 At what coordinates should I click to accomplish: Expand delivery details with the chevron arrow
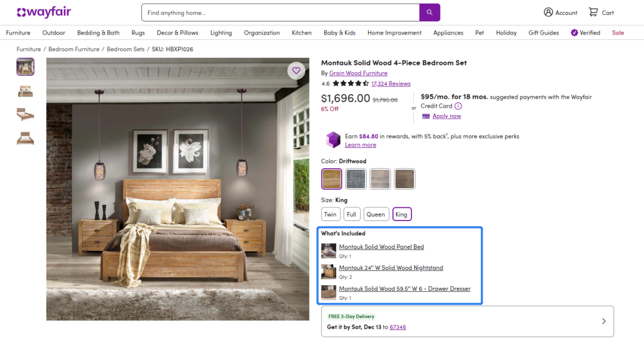[603, 321]
